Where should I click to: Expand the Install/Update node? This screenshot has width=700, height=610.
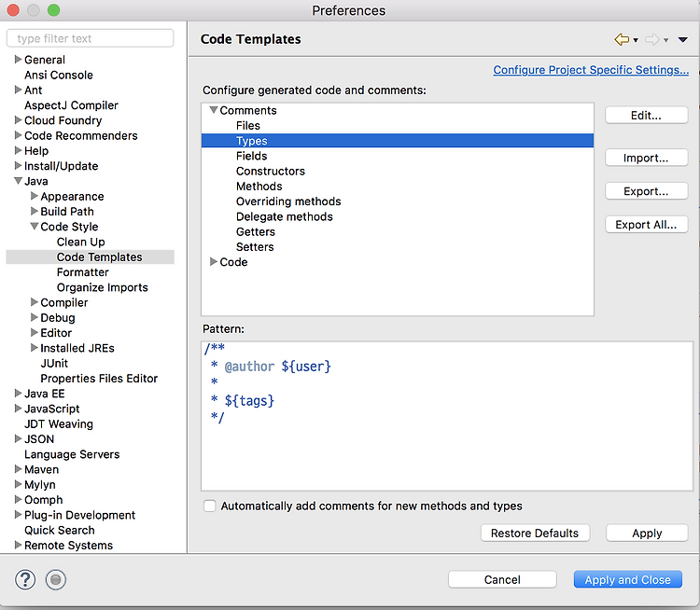[18, 165]
